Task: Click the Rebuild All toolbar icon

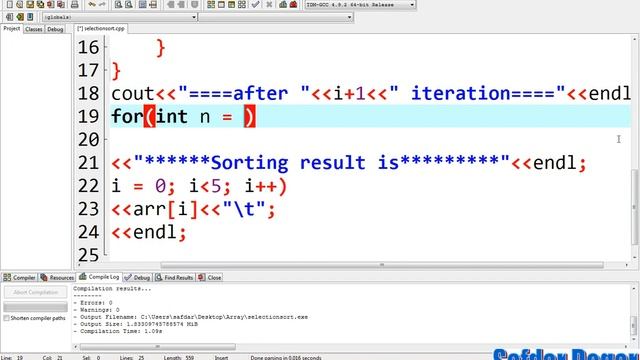Action: 242,4
